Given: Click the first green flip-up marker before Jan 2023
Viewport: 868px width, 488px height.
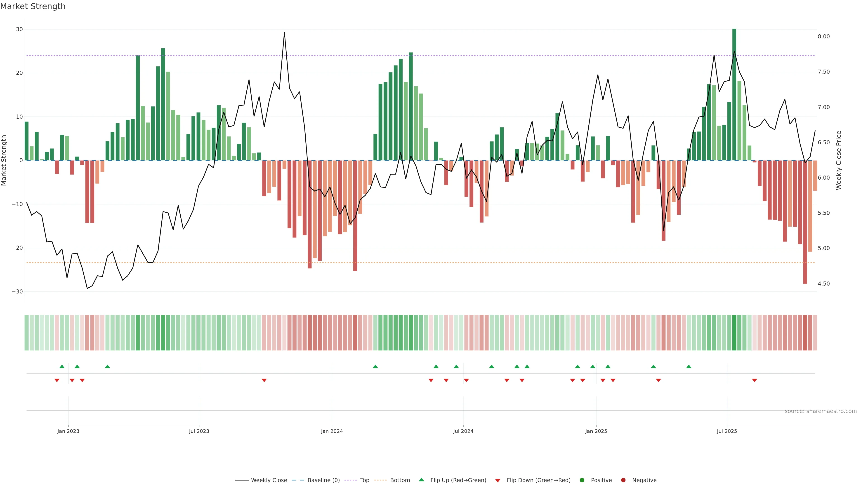Looking at the screenshot, I should click(x=62, y=366).
